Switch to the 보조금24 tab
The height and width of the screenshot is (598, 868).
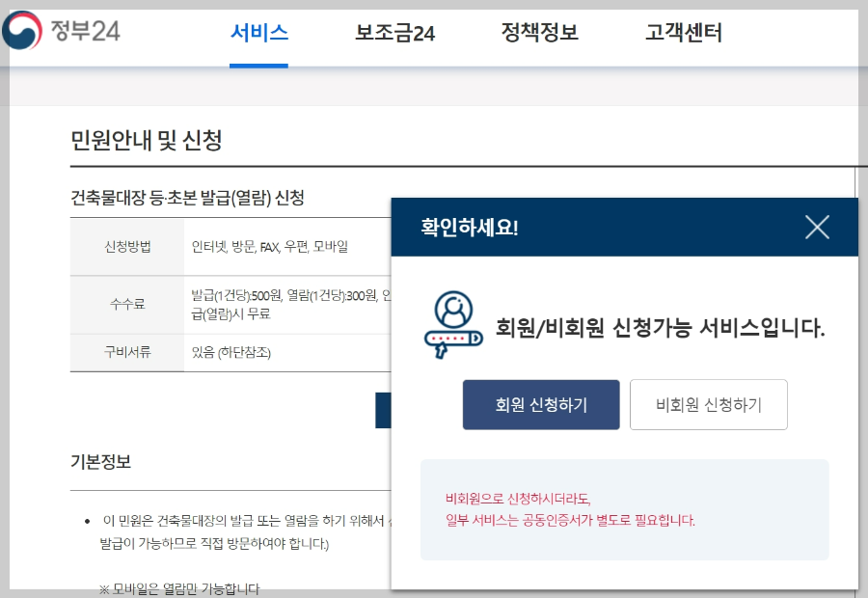[393, 32]
